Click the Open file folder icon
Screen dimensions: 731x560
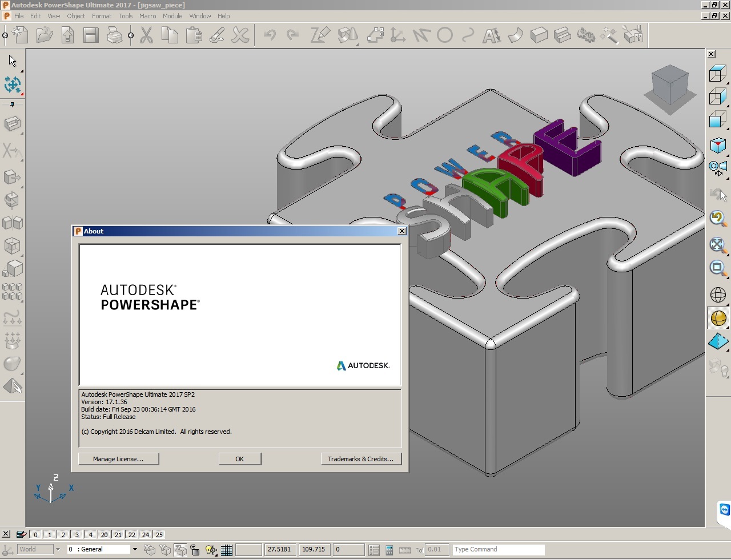click(x=45, y=35)
